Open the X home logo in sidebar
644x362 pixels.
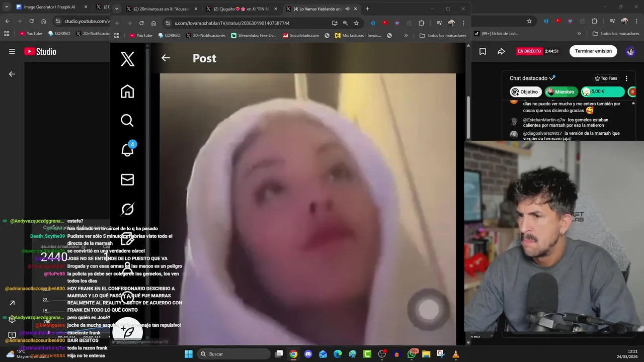click(127, 59)
